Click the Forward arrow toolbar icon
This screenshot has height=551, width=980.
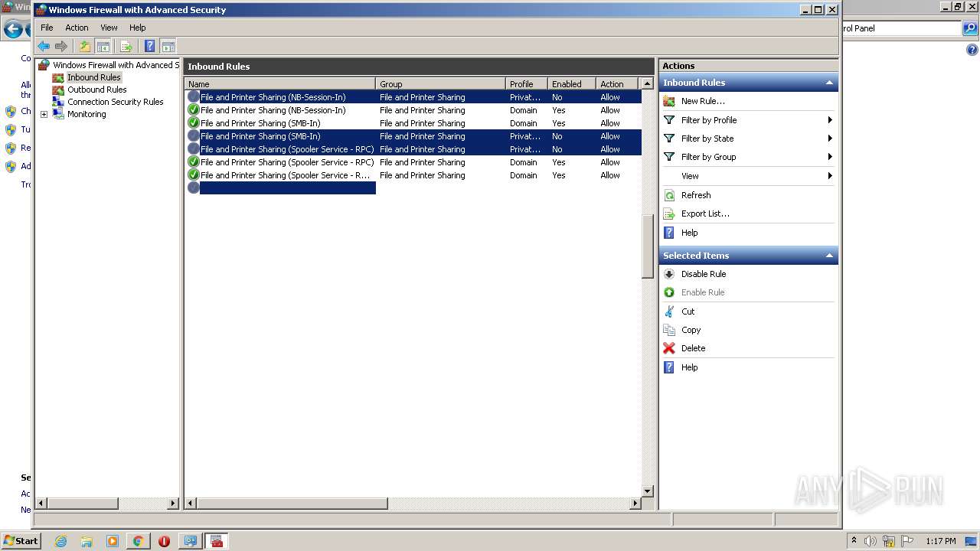[x=61, y=47]
